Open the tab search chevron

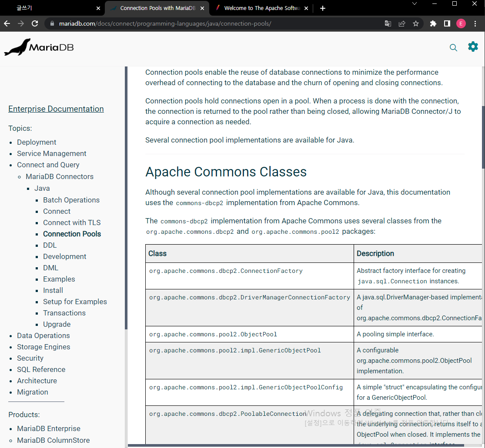pos(415,4)
